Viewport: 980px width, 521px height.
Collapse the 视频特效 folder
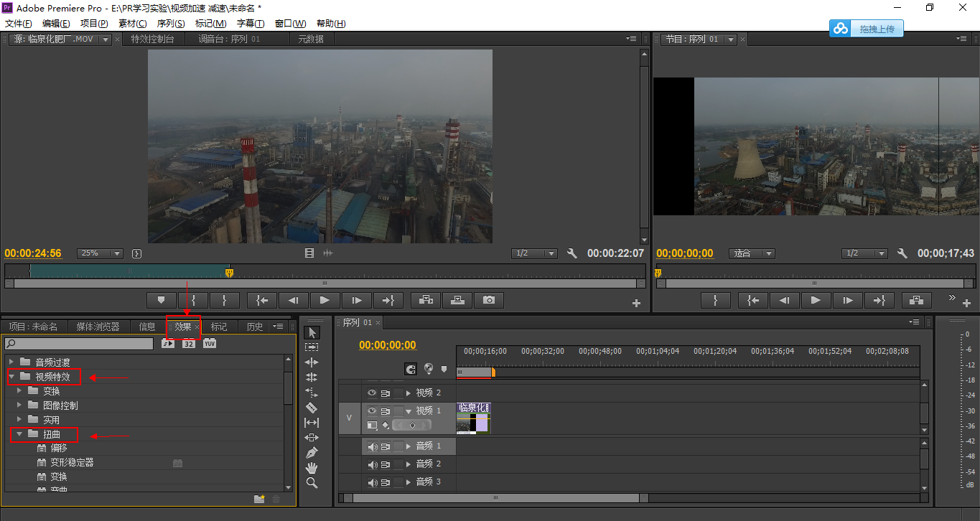click(11, 376)
